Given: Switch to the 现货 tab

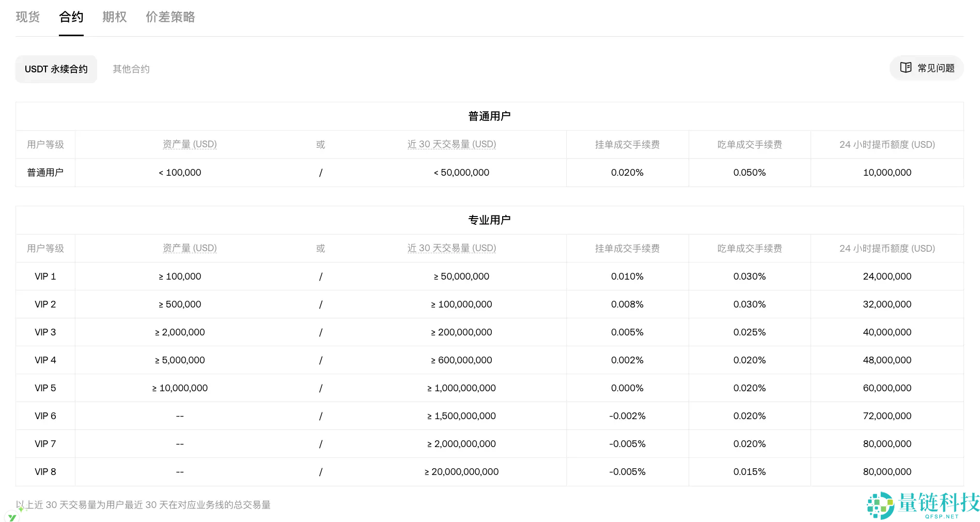Looking at the screenshot, I should point(28,17).
